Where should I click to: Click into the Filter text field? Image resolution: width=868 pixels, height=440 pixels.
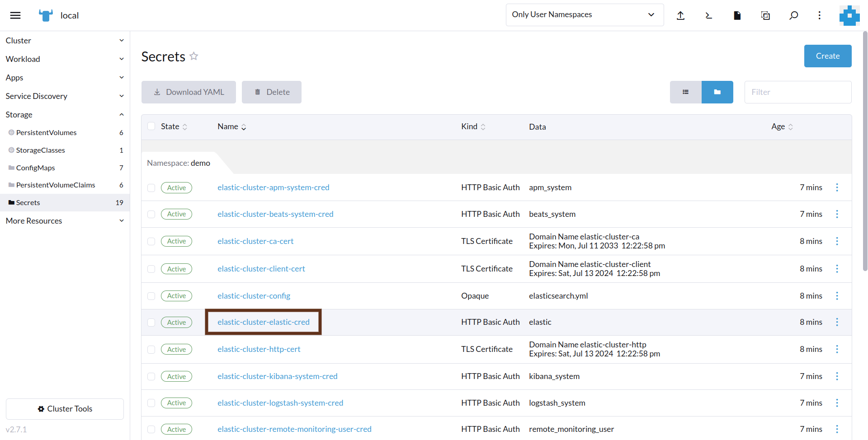pyautogui.click(x=797, y=92)
